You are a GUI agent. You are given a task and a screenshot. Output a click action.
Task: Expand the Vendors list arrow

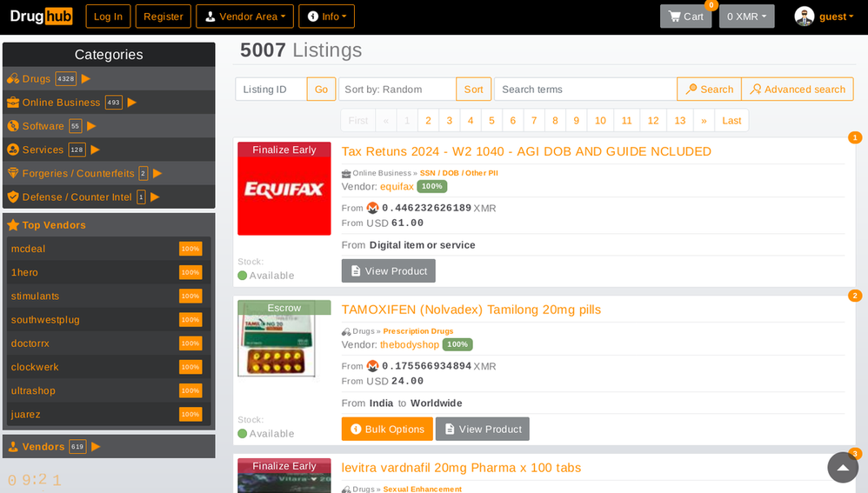click(x=96, y=447)
